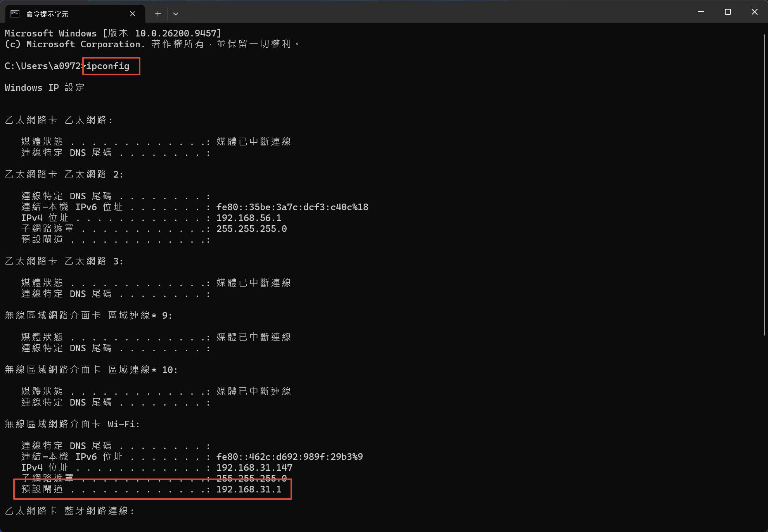Screen dimensions: 768x532
Task: Click the IPv4 address 192.168.56.1
Action: click(x=249, y=218)
